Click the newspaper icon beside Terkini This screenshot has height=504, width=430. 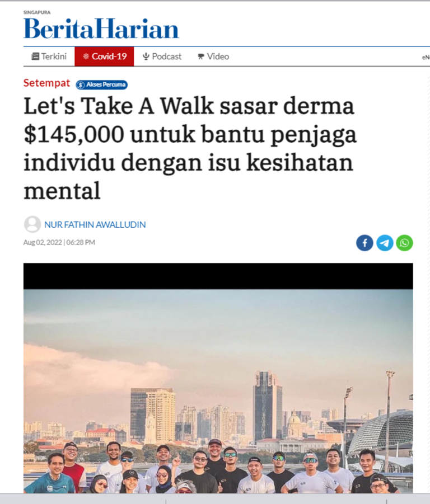35,56
